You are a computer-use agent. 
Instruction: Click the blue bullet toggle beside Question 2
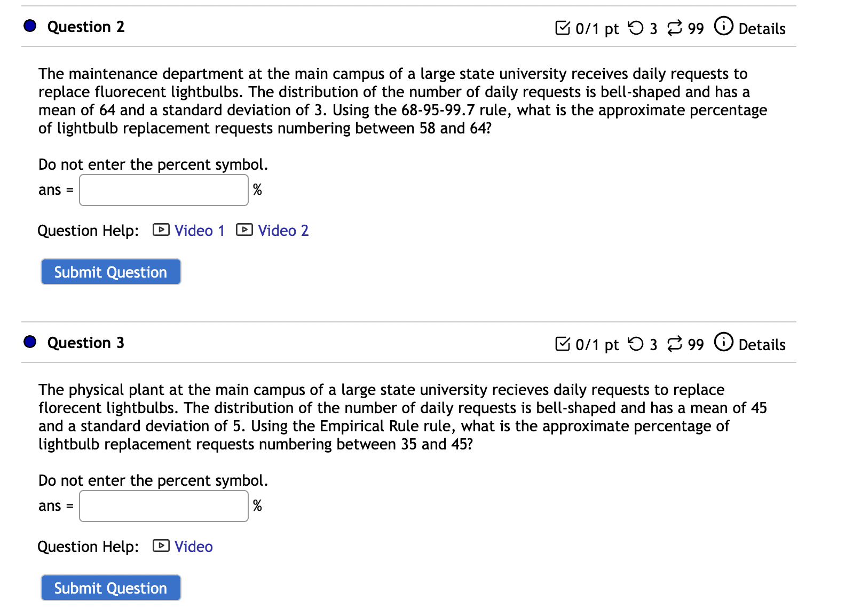pos(29,25)
